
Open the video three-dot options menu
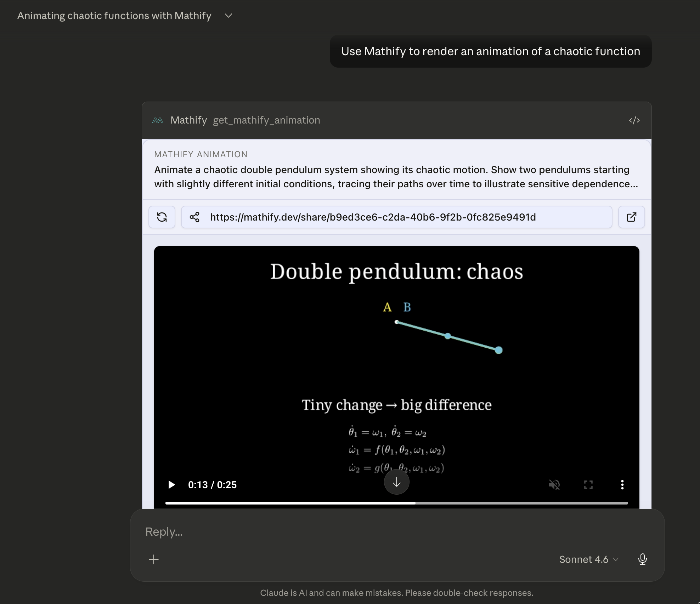pos(622,485)
